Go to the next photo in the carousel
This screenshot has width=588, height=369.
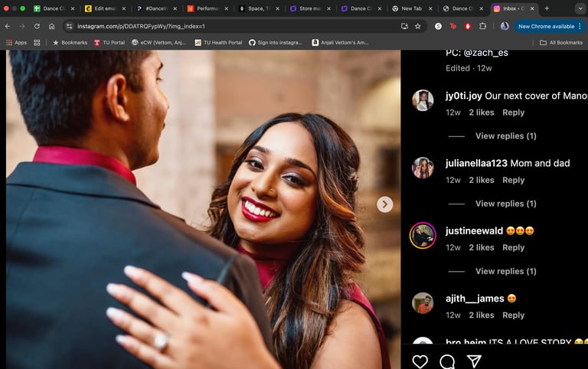click(x=385, y=204)
